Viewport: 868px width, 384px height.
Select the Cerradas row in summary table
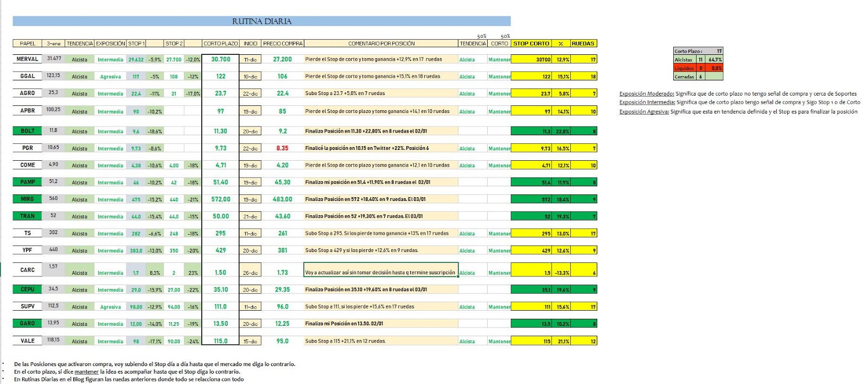698,77
